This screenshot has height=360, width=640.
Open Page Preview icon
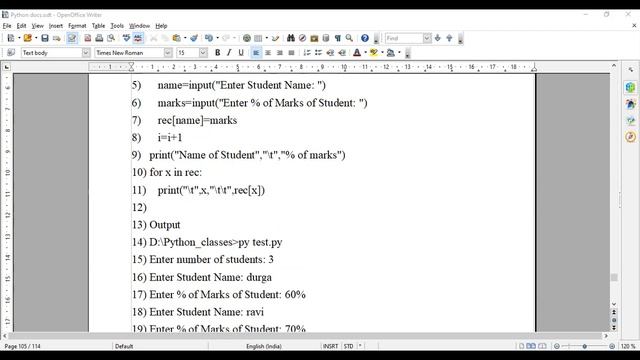coord(111,38)
